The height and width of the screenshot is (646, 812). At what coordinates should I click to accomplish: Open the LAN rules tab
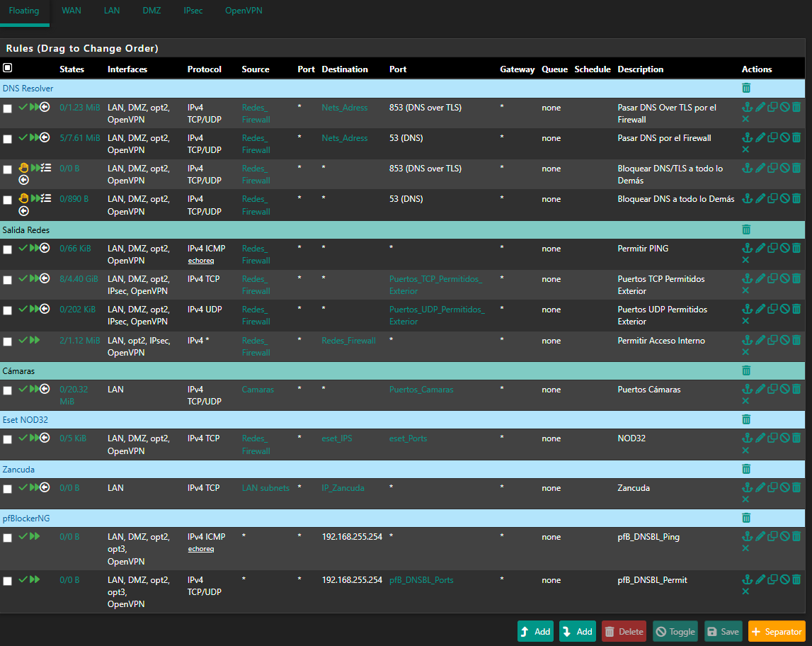(x=112, y=11)
